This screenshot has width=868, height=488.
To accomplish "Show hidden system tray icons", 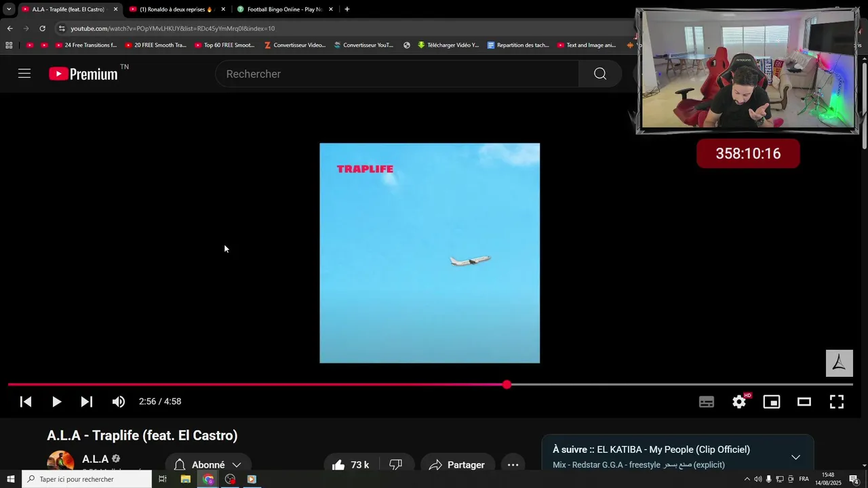I will (x=747, y=479).
